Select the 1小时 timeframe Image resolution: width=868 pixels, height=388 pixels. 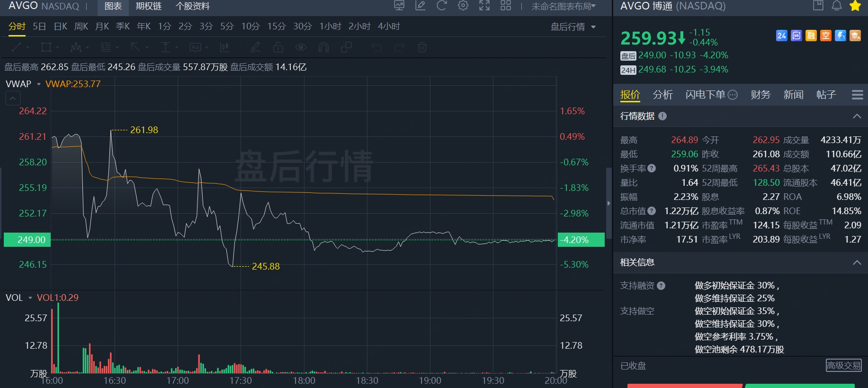pos(330,27)
